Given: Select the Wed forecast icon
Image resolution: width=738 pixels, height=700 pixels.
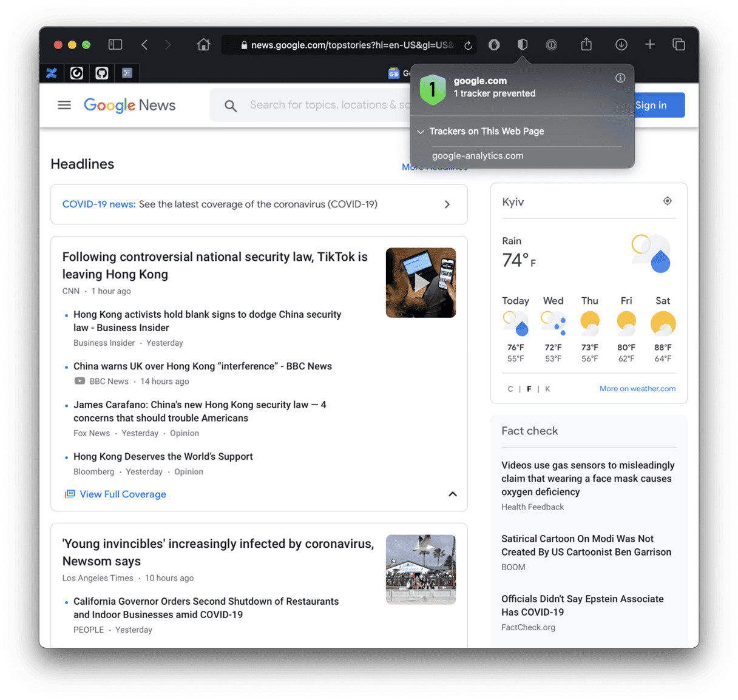Looking at the screenshot, I should [x=553, y=323].
